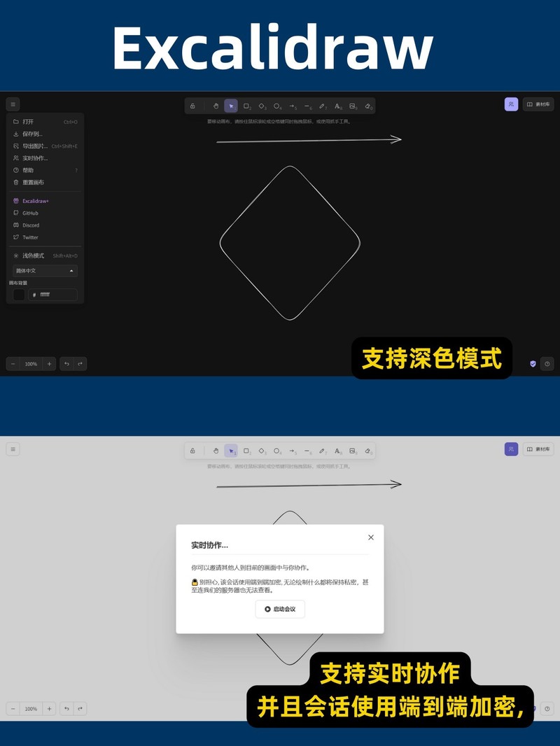Choose 重置画布 to reset canvas
Screen dimensions: 560x746
click(x=45, y=182)
